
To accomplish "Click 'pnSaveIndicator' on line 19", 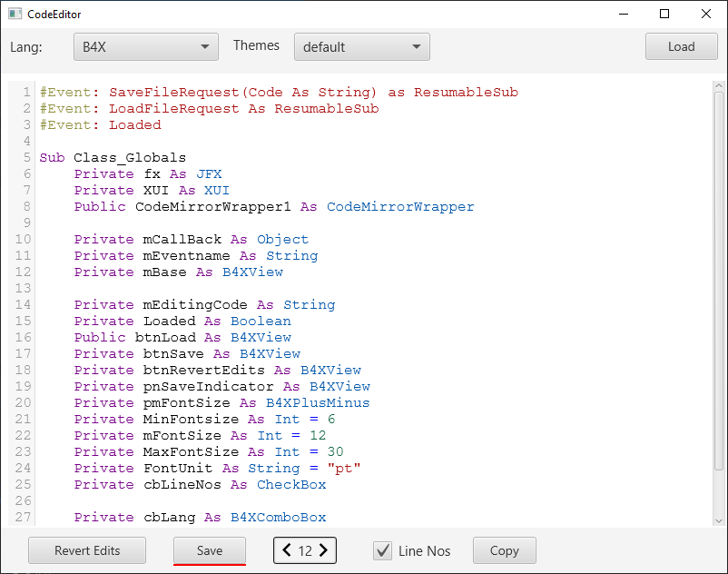I will click(x=209, y=386).
